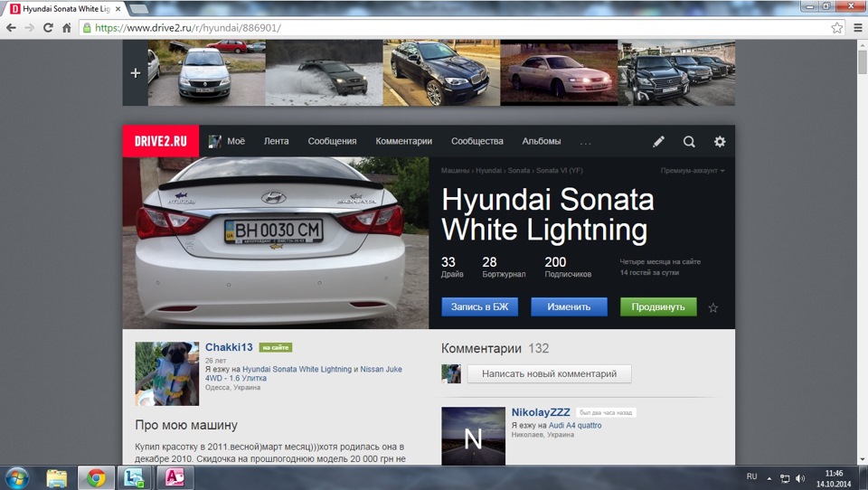
Task: Open the dark BMW X6 thumbnail
Action: (x=441, y=72)
